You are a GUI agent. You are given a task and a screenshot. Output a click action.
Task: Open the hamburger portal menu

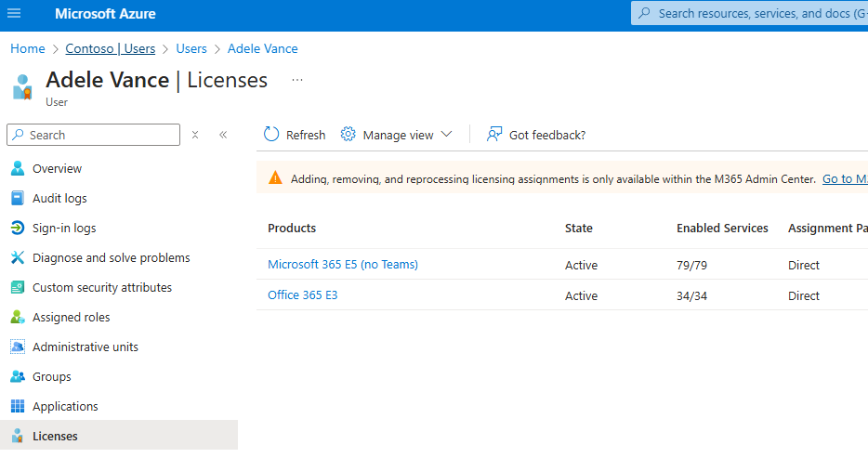(x=14, y=13)
